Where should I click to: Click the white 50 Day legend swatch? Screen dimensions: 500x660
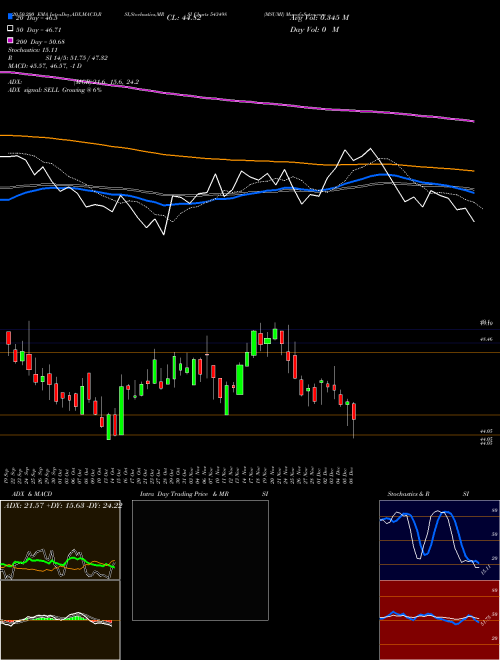coord(11,29)
